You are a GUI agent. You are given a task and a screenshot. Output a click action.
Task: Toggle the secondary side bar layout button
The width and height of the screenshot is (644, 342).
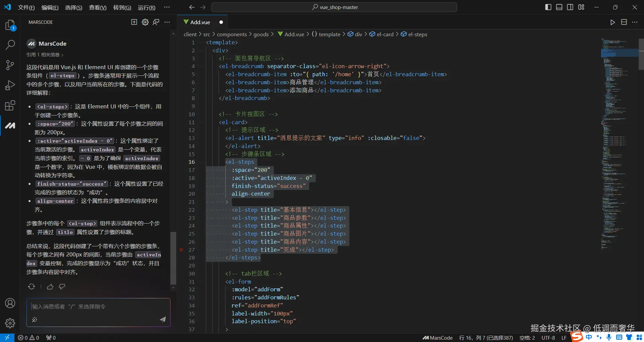pyautogui.click(x=570, y=7)
